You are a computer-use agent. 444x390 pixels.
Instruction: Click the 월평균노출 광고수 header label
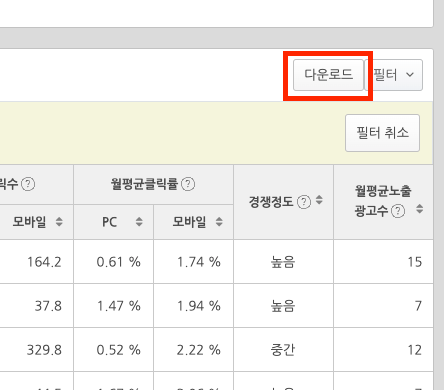point(383,201)
